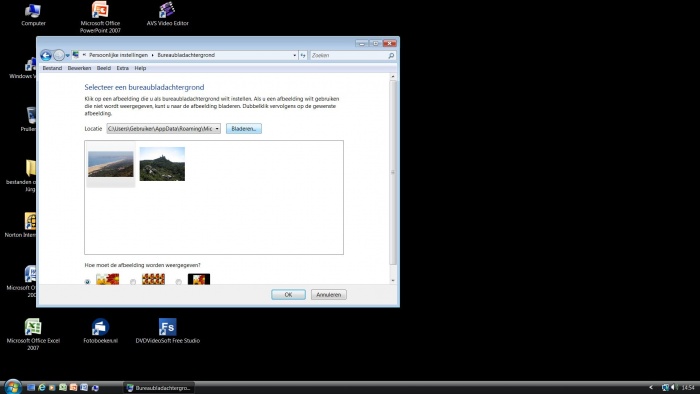Click the greyed Forward navigation arrow

(59, 55)
